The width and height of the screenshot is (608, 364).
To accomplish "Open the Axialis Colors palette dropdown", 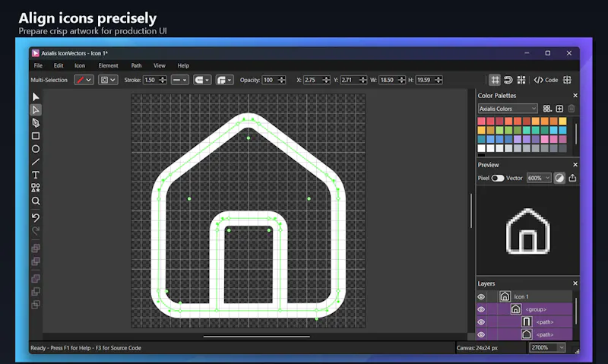I will click(508, 109).
